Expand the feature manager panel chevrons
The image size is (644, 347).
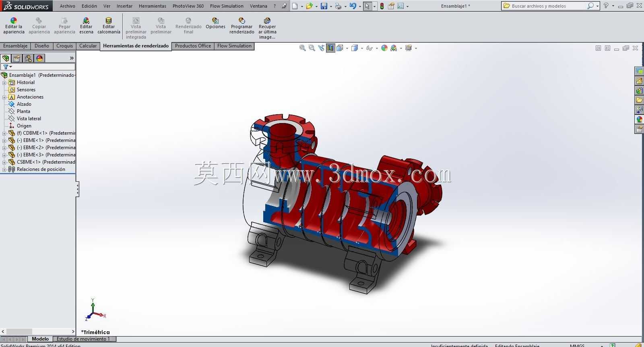click(x=72, y=58)
